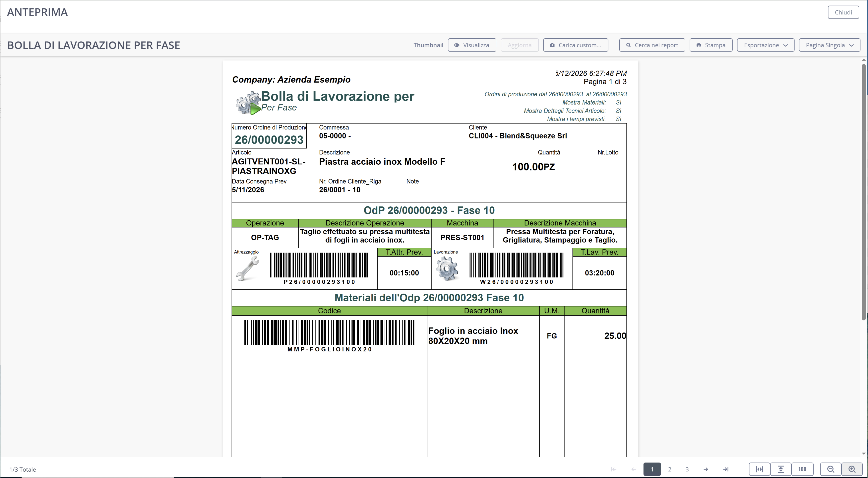Screen dimensions: 868x478
Task: Click article code AGITVENT001-SL-PIASTRAINOXG
Action: (269, 166)
